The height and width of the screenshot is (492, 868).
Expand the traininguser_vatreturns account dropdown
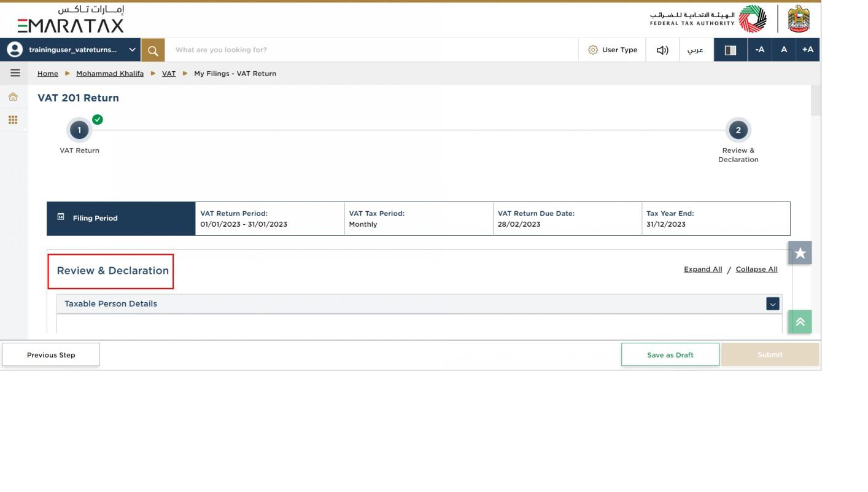click(132, 50)
